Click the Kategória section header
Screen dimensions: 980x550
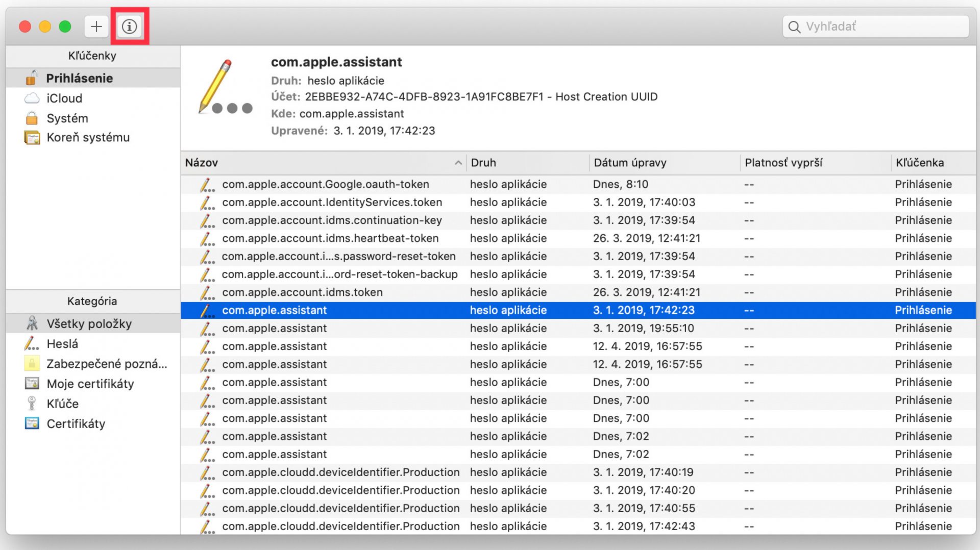point(93,301)
